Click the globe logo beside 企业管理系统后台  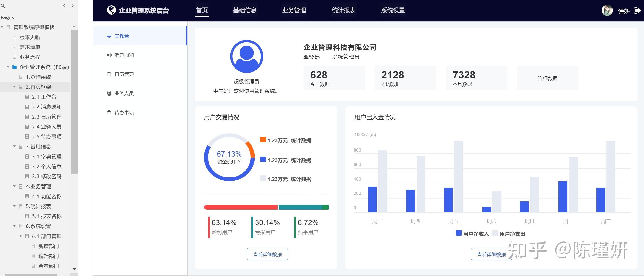(112, 10)
